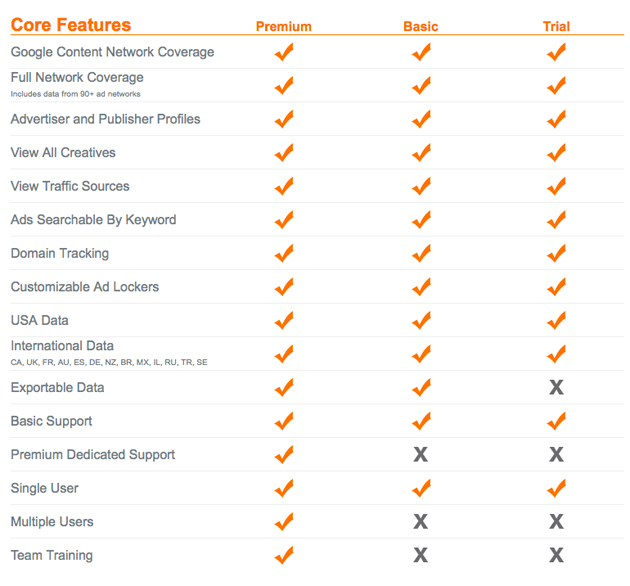Select the Trial column header

tap(556, 27)
